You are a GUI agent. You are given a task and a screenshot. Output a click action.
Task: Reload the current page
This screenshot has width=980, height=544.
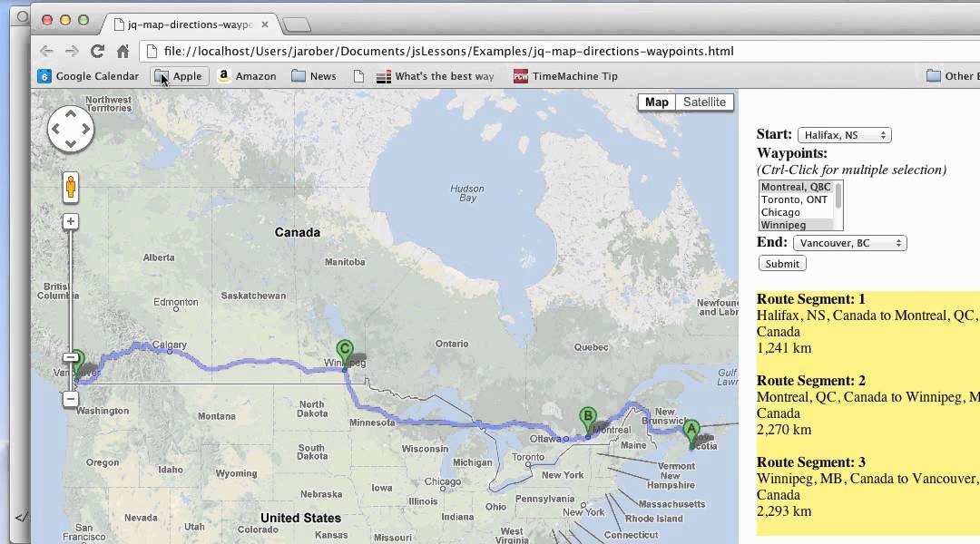coord(97,51)
